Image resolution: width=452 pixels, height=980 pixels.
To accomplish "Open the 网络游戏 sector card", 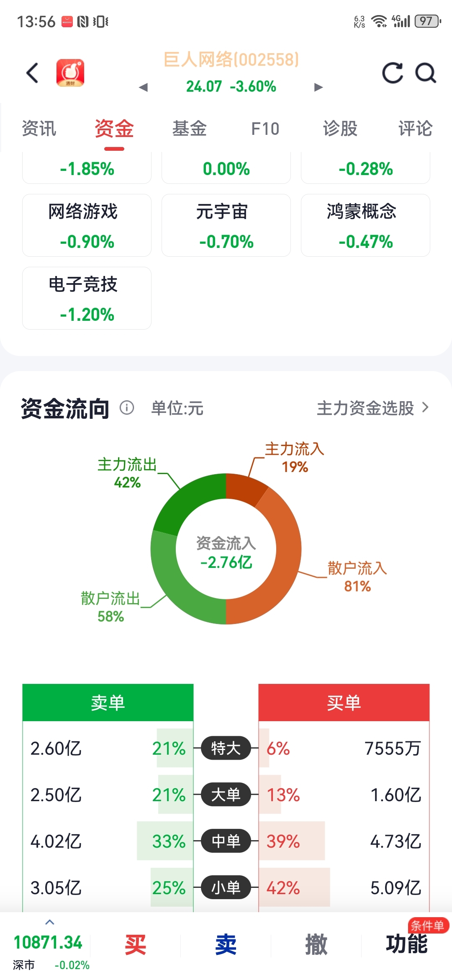I will (x=87, y=225).
